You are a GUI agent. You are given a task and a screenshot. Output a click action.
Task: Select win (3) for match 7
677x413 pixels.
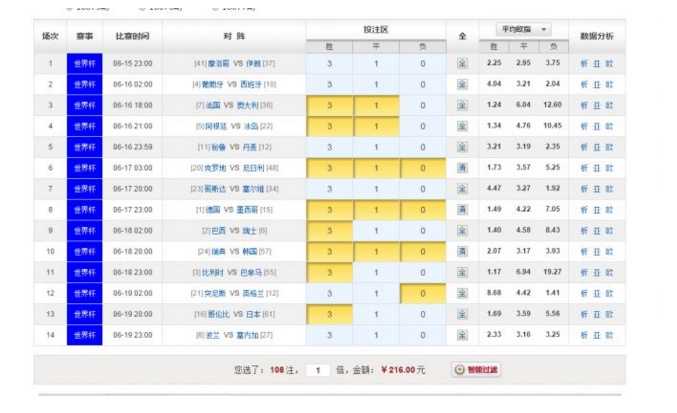tap(329, 189)
